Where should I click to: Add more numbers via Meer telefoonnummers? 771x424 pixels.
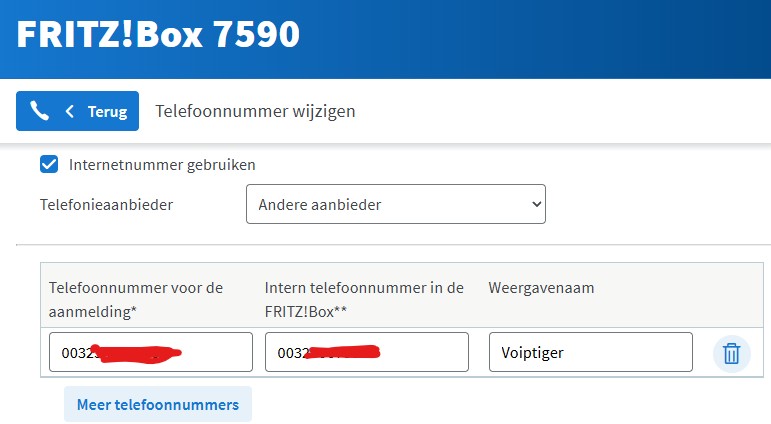158,404
